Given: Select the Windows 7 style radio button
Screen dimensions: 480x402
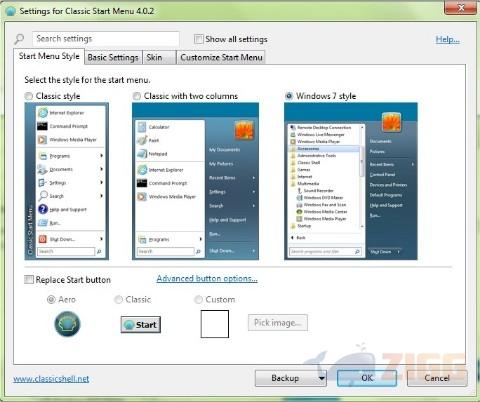Looking at the screenshot, I should point(289,96).
